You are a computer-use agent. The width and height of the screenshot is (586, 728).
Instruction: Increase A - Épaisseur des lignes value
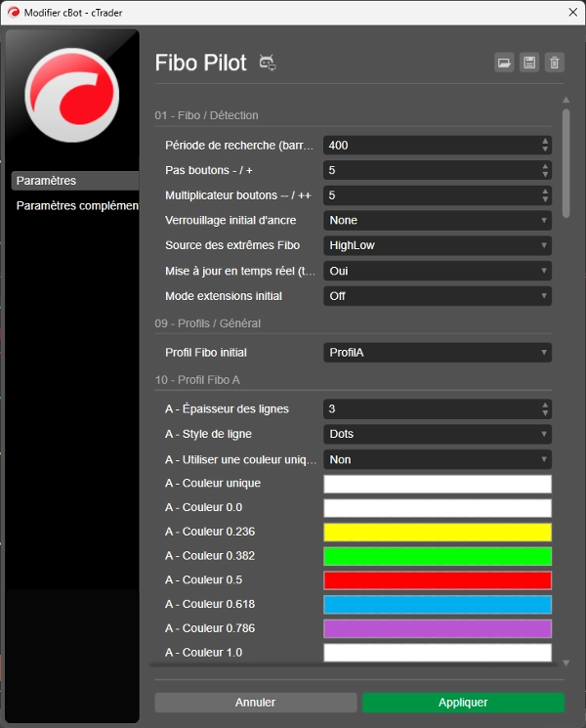tap(545, 406)
